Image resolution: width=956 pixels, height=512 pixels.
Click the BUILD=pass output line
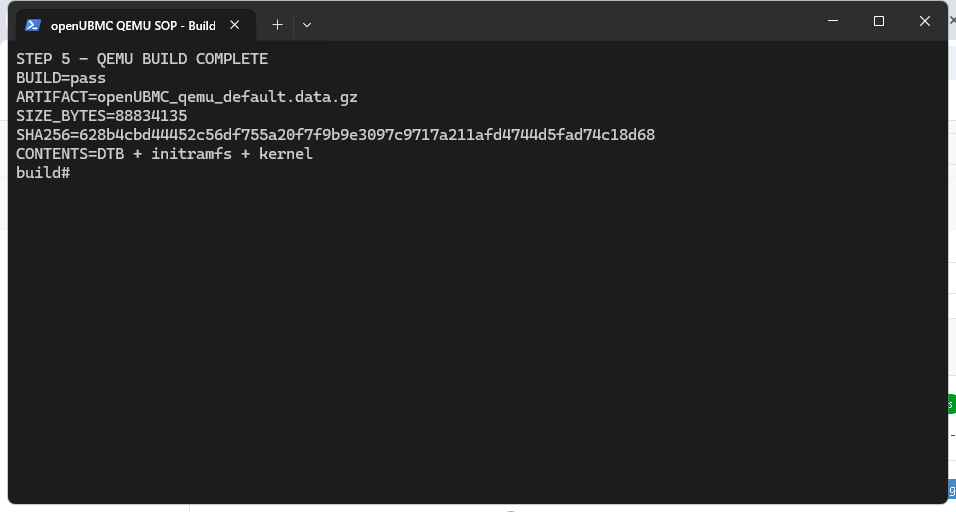click(61, 78)
